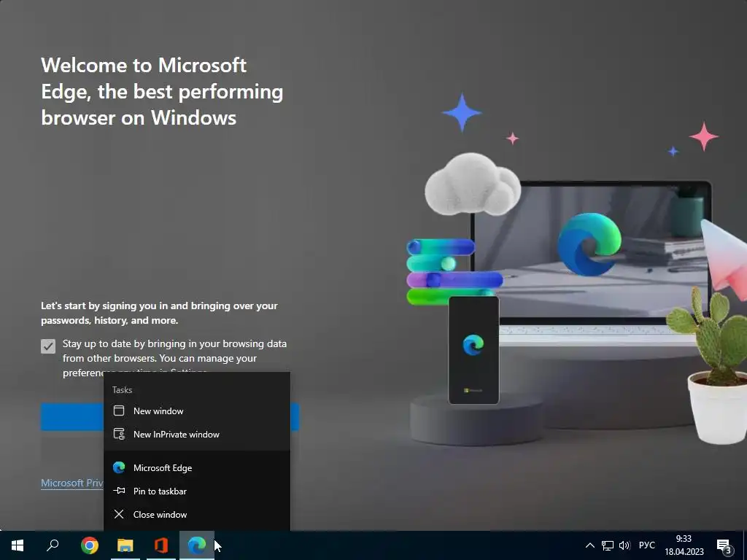Viewport: 747px width, 560px height.
Task: Show hidden system tray icons
Action: tap(589, 545)
